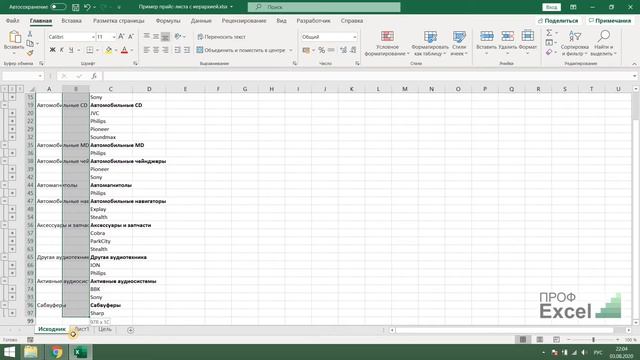This screenshot has height=360, width=640.
Task: Open the font name Calibri dropdown
Action: click(93, 37)
